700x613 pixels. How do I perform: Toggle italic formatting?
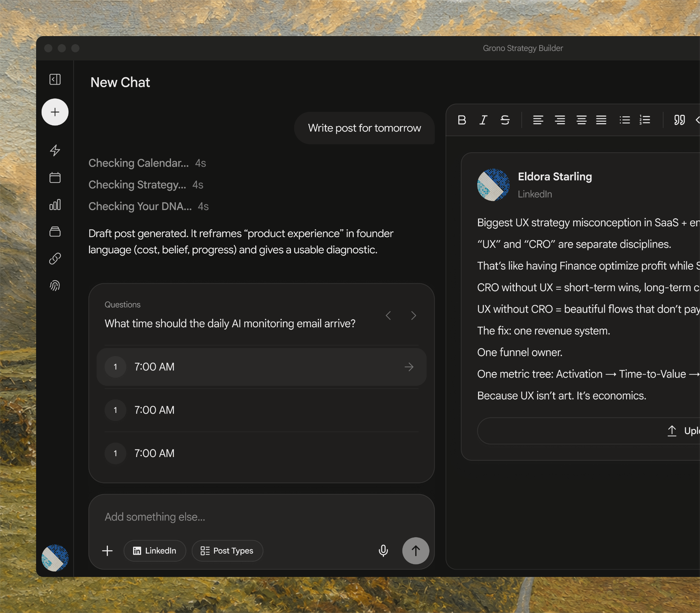(x=483, y=120)
